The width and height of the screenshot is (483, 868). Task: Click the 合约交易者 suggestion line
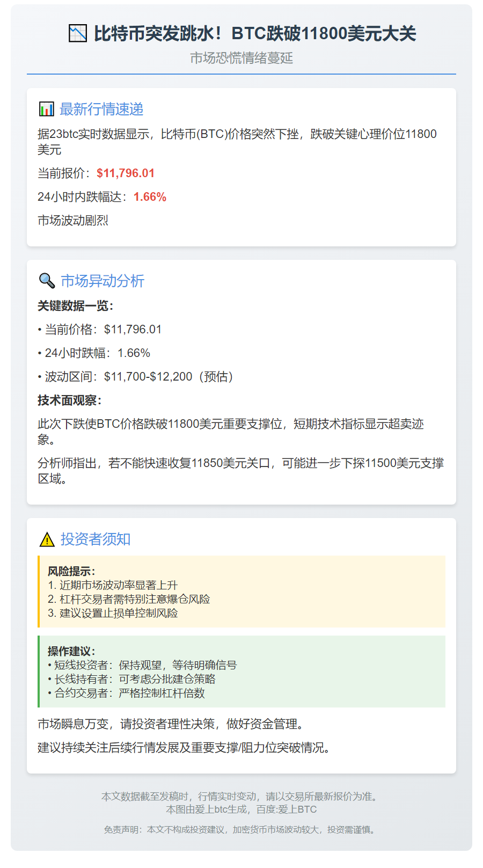pos(129,693)
